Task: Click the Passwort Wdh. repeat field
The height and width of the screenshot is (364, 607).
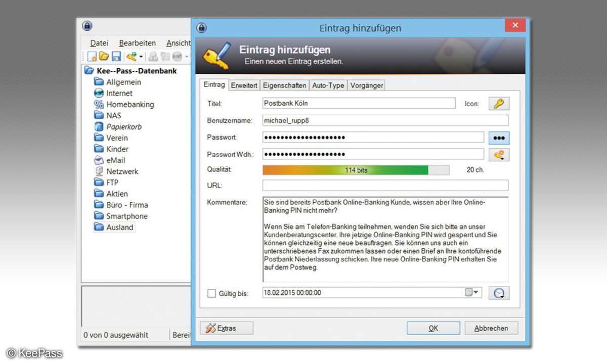Action: coord(373,155)
